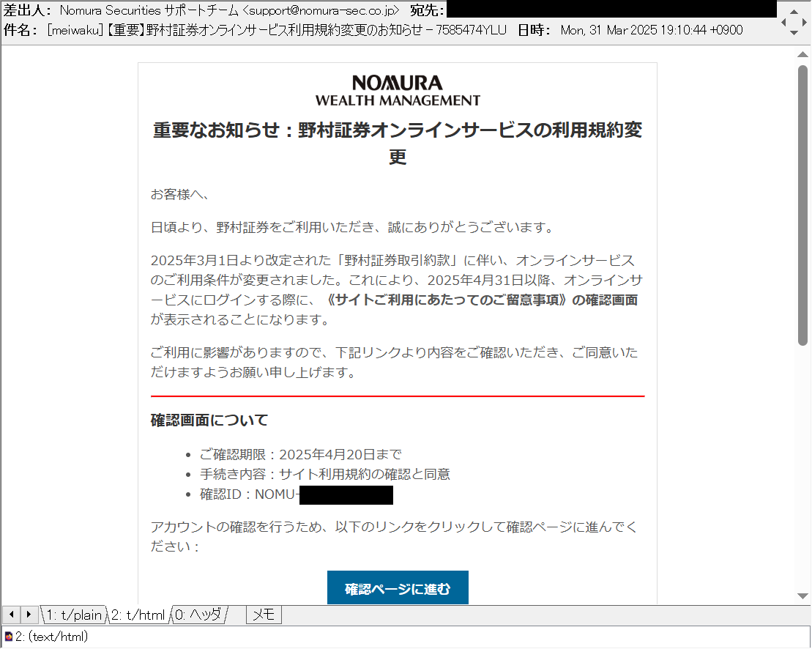The height and width of the screenshot is (649, 812).
Task: Click the 確認ページに進む button
Action: coord(398,587)
